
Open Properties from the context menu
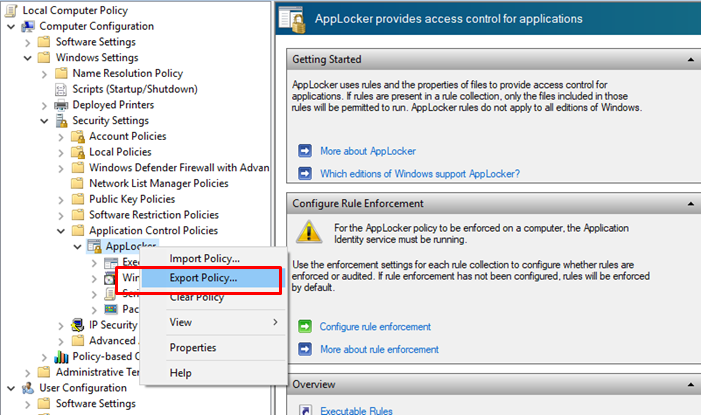[193, 348]
